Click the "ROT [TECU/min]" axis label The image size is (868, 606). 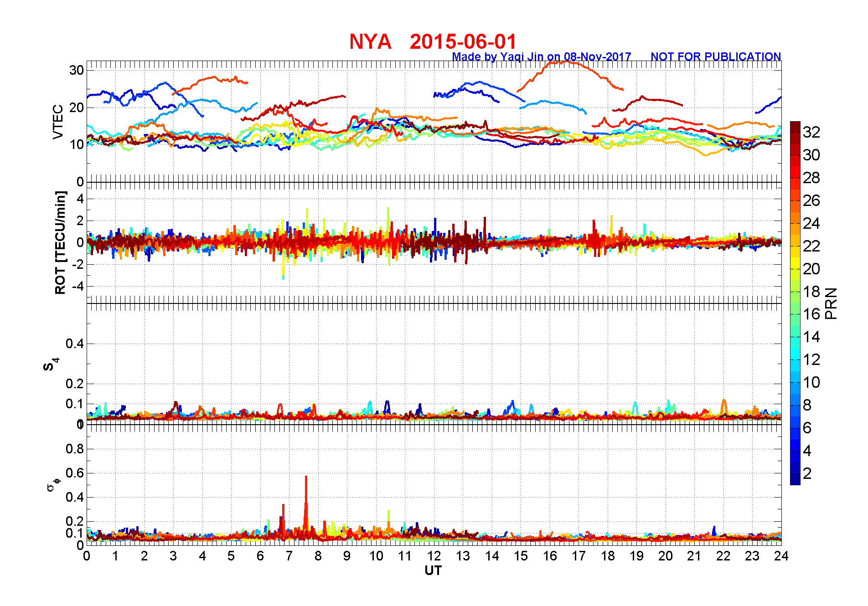coord(60,242)
